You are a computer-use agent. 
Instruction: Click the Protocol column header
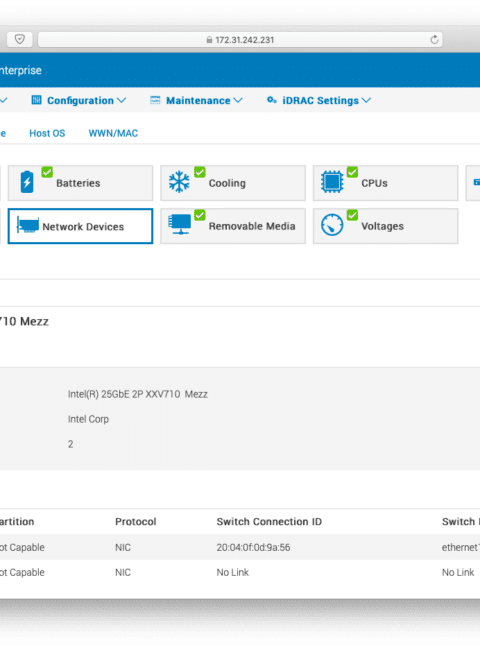click(136, 521)
